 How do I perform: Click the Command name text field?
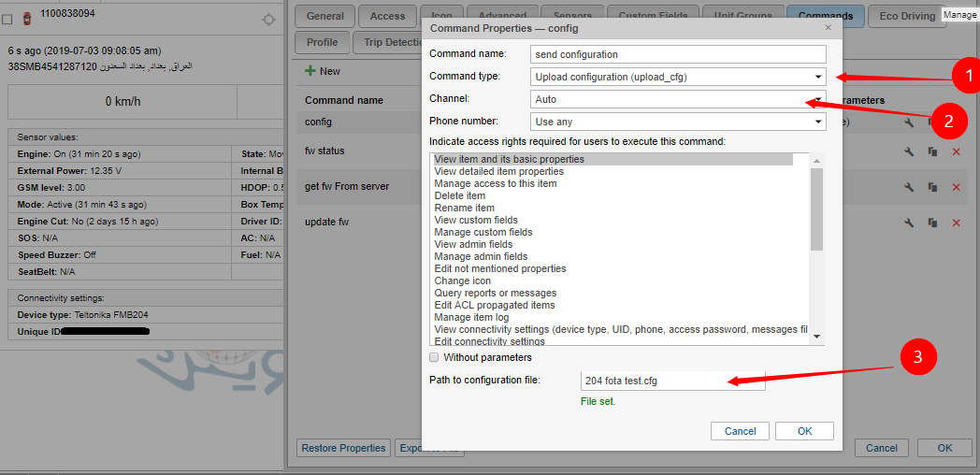[678, 54]
